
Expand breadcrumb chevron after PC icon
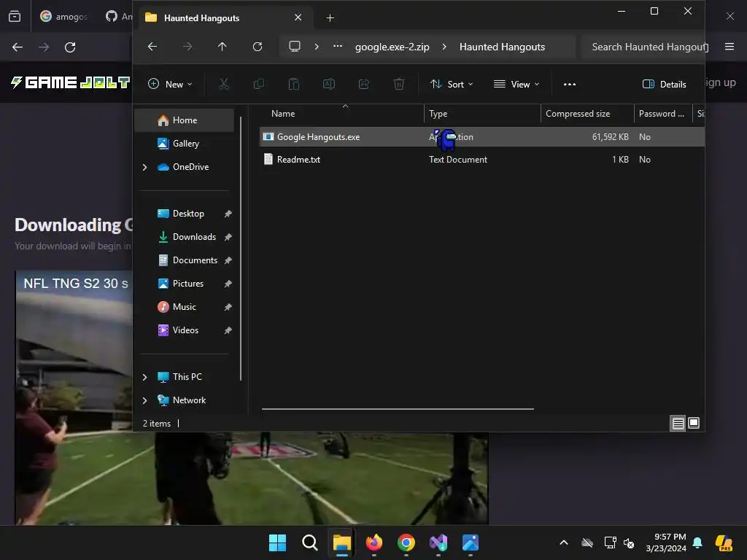[317, 47]
